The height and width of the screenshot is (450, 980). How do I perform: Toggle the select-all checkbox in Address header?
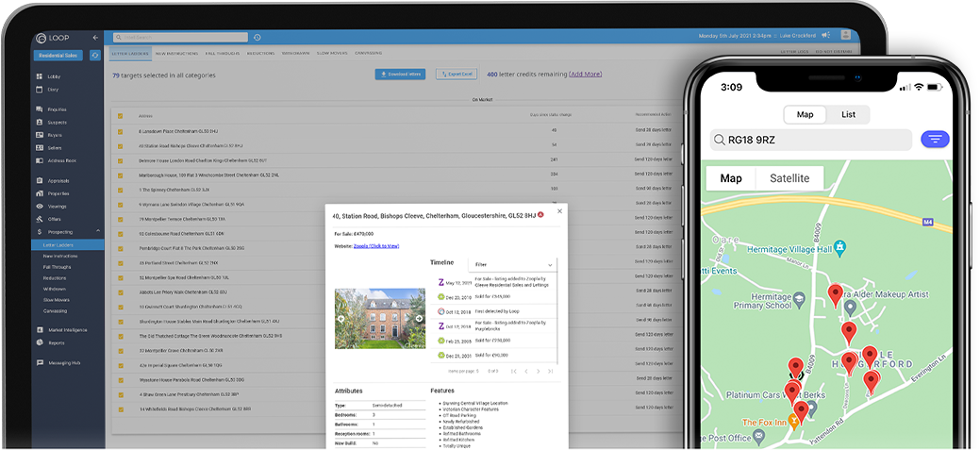click(120, 115)
